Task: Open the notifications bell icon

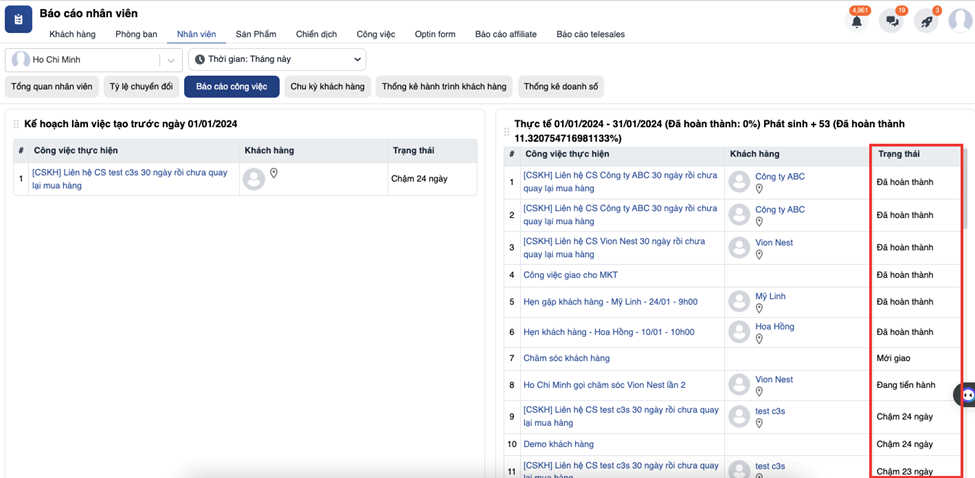Action: (856, 21)
